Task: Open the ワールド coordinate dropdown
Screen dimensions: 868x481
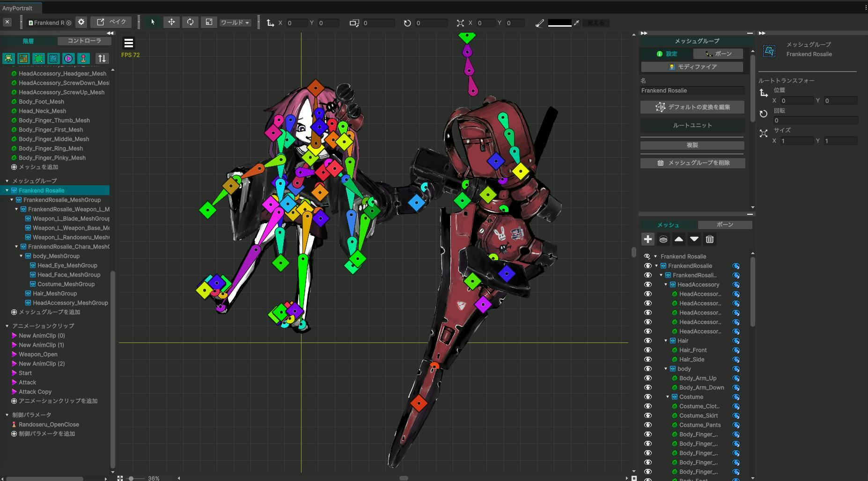Action: click(x=235, y=22)
